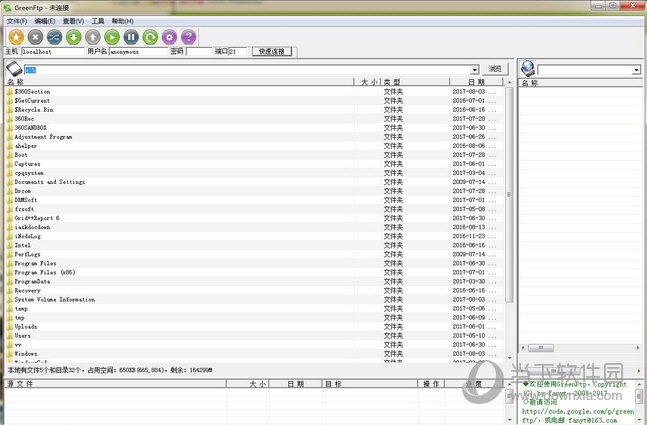This screenshot has width=647, height=425.
Task: Click the green download arrow icon
Action: tap(74, 36)
